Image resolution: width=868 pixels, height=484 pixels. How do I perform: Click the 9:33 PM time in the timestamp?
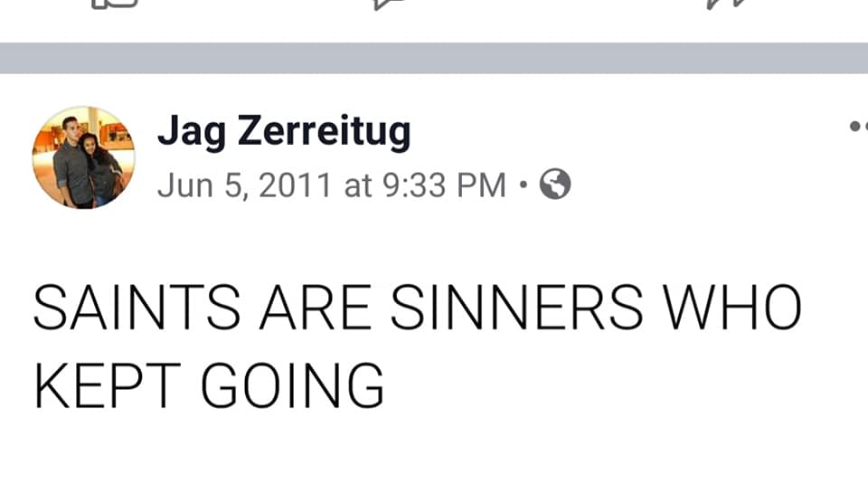pos(444,185)
